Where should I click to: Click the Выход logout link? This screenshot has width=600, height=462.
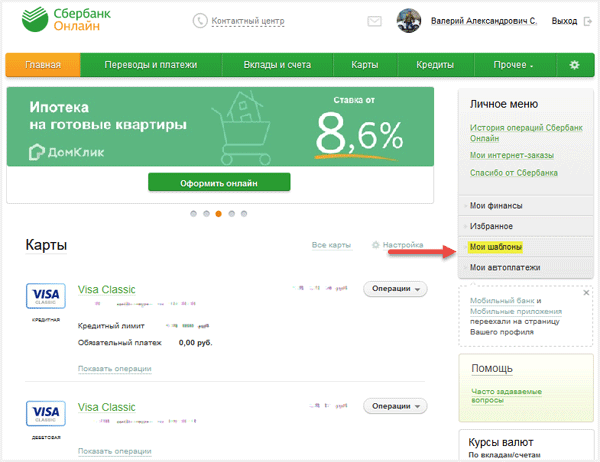[x=564, y=21]
